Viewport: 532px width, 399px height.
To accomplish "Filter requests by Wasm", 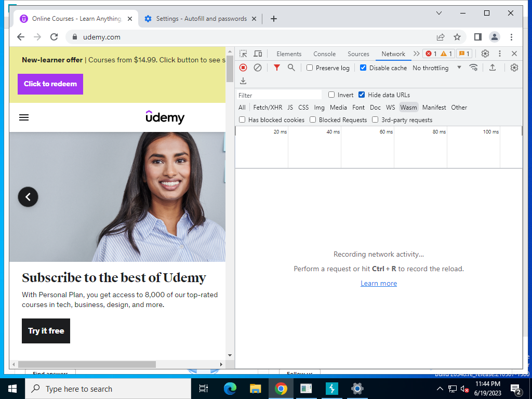I will 408,107.
